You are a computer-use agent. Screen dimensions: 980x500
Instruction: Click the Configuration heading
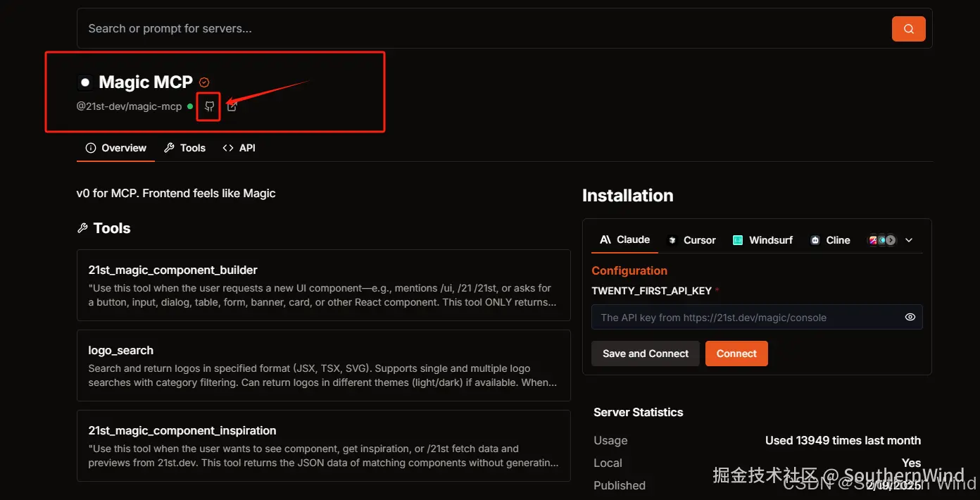629,270
